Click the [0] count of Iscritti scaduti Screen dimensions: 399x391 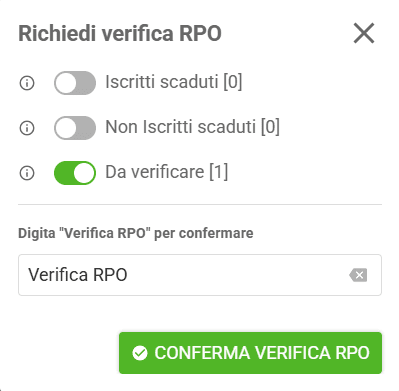coord(233,82)
